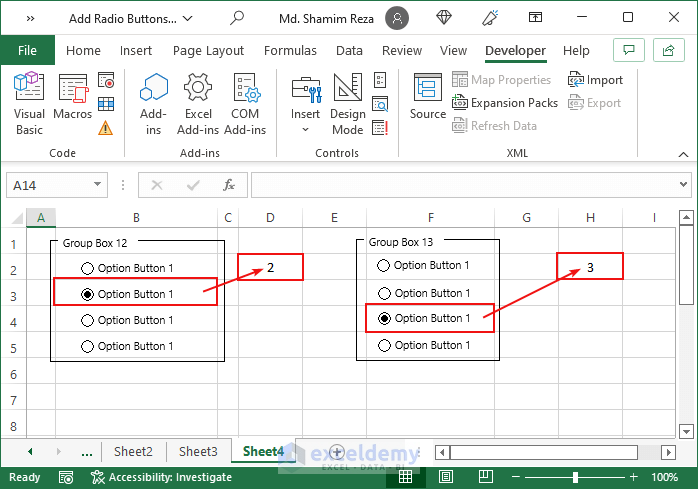Image resolution: width=698 pixels, height=489 pixels.
Task: Open the Visual Basic editor
Action: (29, 103)
